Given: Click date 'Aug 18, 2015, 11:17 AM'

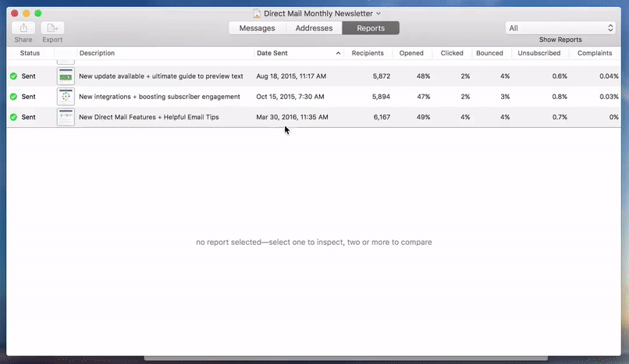Looking at the screenshot, I should click(291, 76).
